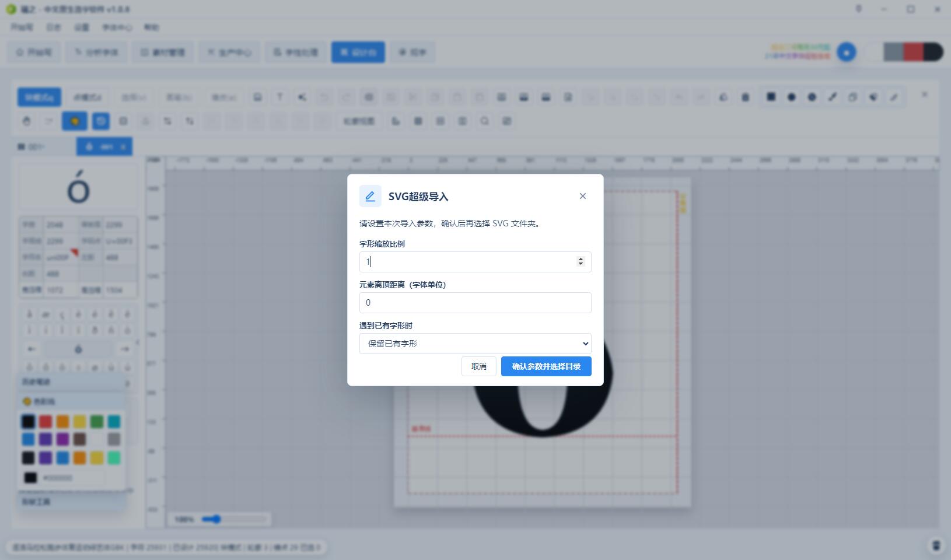Click the 取消 button
Image resolution: width=951 pixels, height=560 pixels.
coord(479,366)
